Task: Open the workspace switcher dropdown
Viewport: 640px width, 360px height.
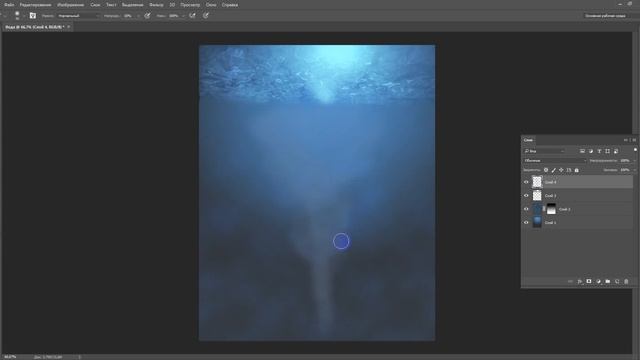Action: point(607,16)
